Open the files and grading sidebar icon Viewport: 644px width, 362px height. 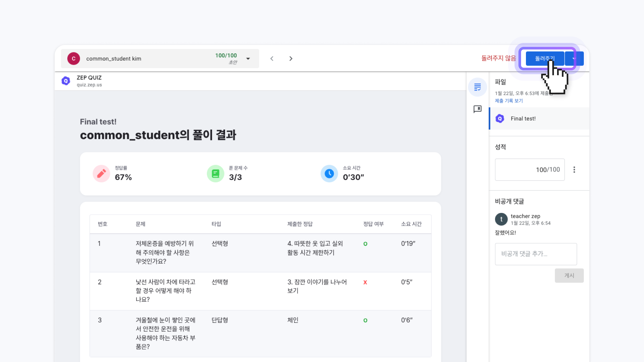click(477, 87)
